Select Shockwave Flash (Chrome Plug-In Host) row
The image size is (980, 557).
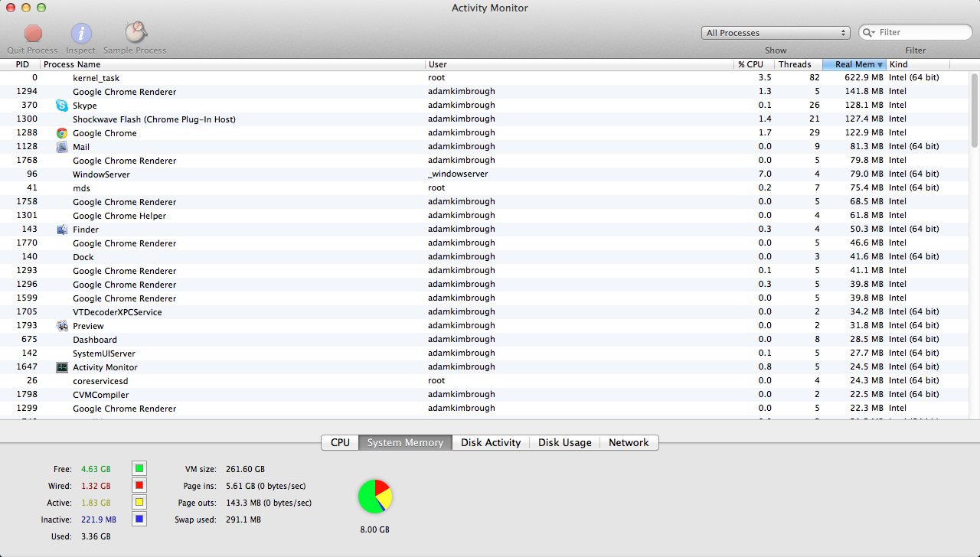tap(485, 119)
